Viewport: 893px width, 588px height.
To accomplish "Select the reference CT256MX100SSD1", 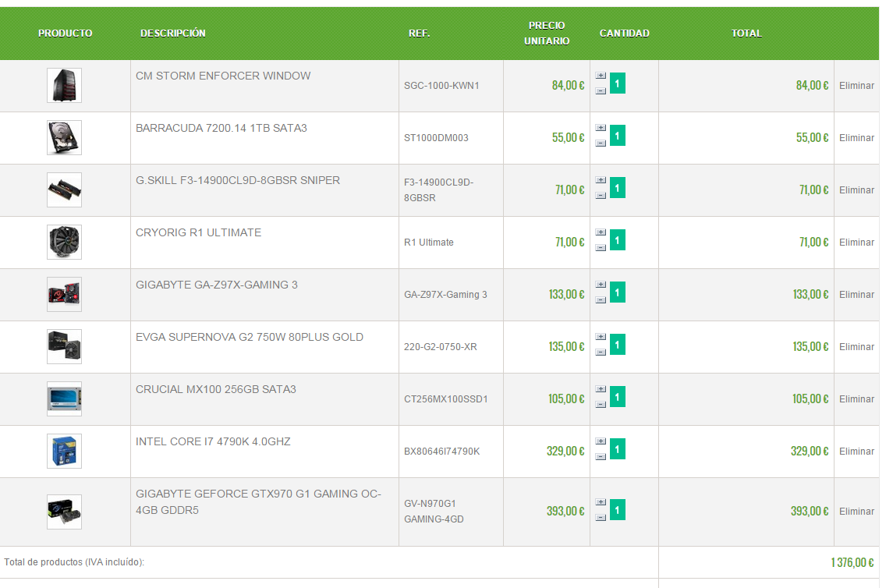I will click(x=446, y=399).
